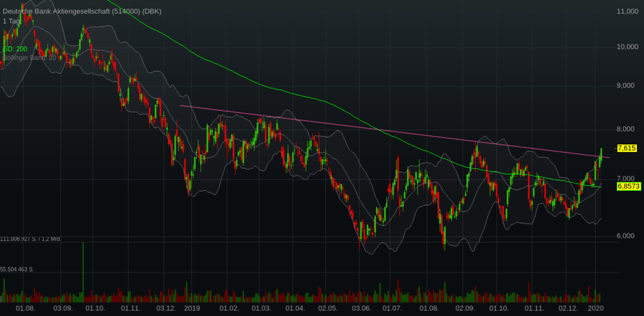
Task: Toggle the 'GD: 200' indicator label
Action: tap(15, 49)
